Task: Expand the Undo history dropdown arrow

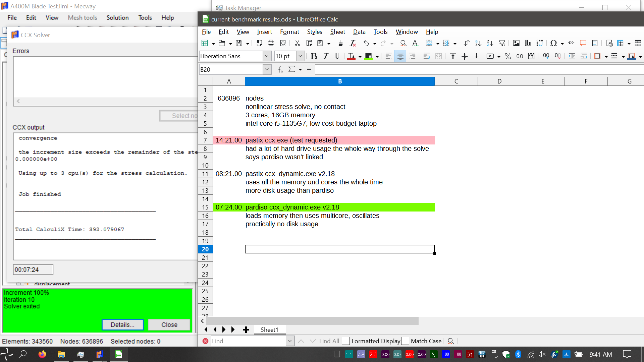Action: [375, 43]
